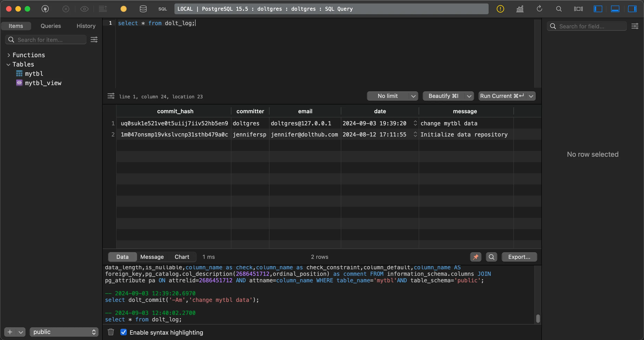The width and height of the screenshot is (644, 340).
Task: Open the SQL query editor button
Action: (162, 9)
